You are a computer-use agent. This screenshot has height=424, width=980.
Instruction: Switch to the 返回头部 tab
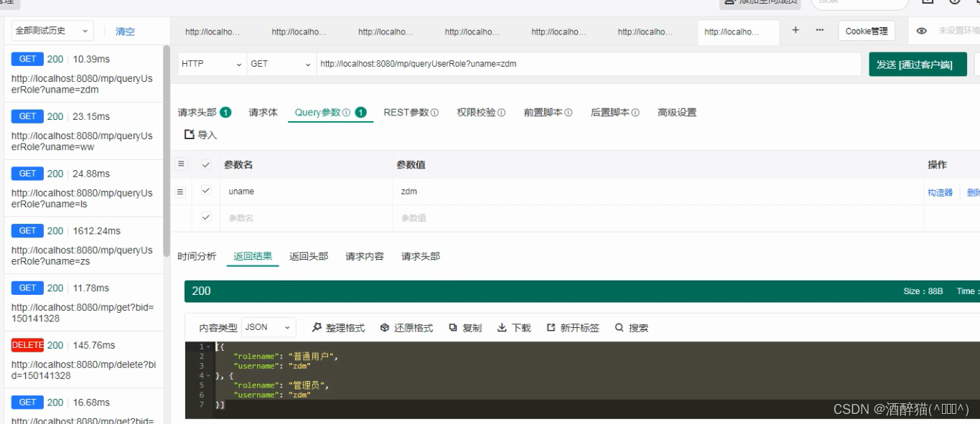pos(307,256)
